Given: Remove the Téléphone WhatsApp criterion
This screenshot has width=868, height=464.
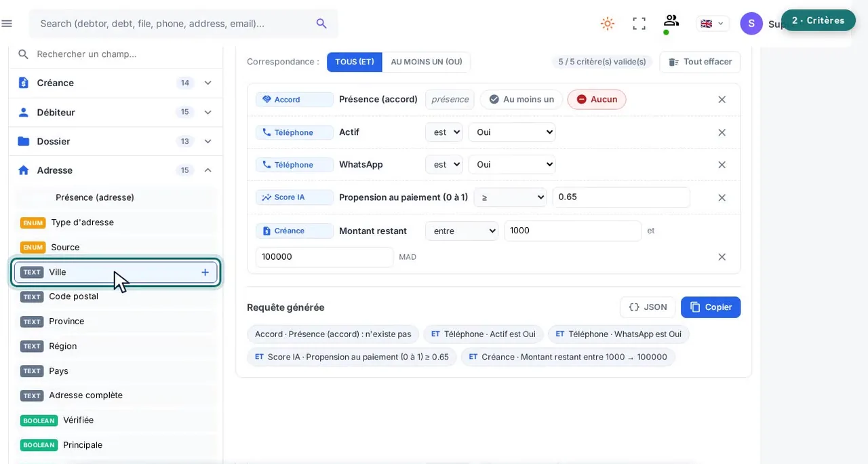Looking at the screenshot, I should [x=722, y=165].
